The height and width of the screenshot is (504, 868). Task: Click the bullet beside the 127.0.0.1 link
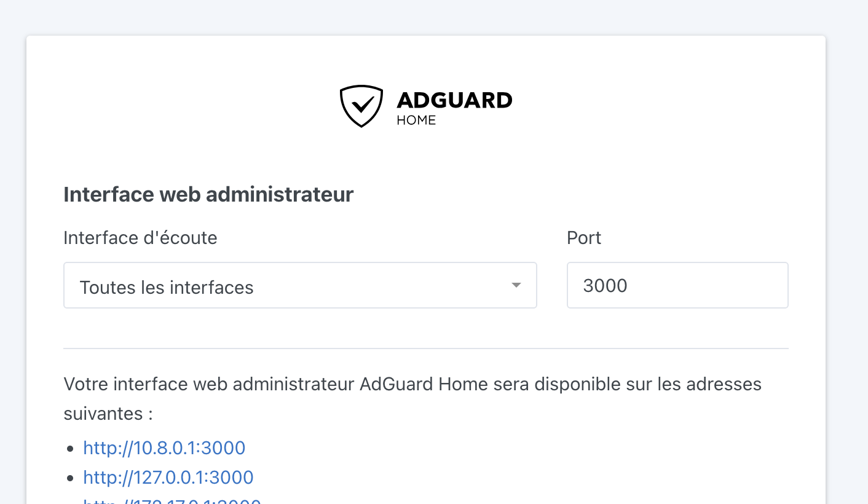click(70, 478)
